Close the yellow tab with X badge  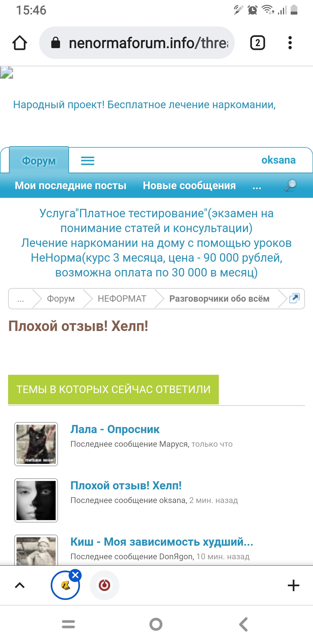tap(76, 575)
